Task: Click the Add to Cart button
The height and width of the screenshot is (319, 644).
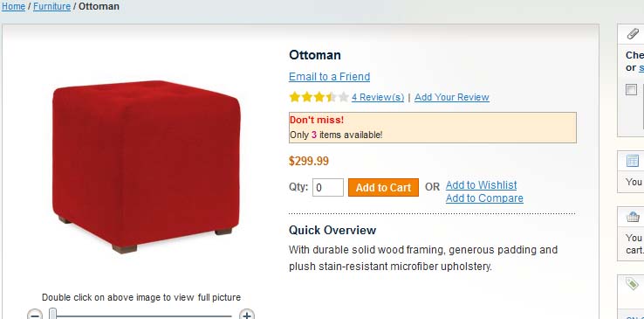Action: (x=384, y=187)
